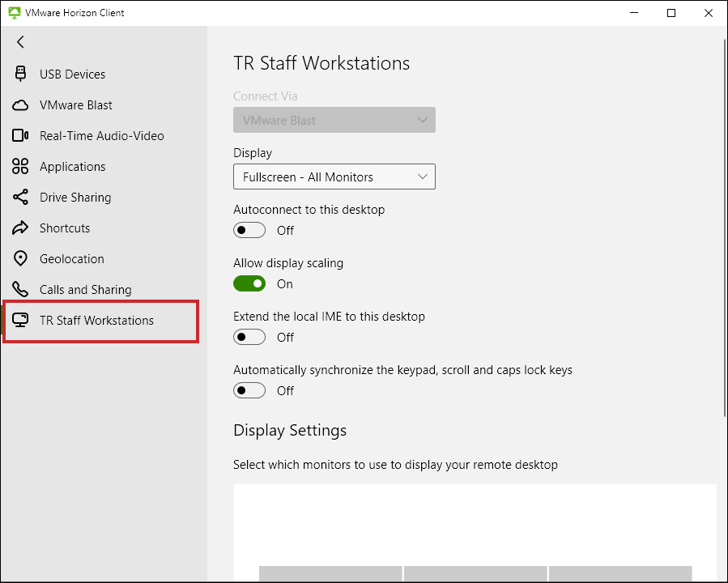Viewport: 728px width, 583px height.
Task: Click the 'Allow display scaling' label
Action: (x=288, y=262)
